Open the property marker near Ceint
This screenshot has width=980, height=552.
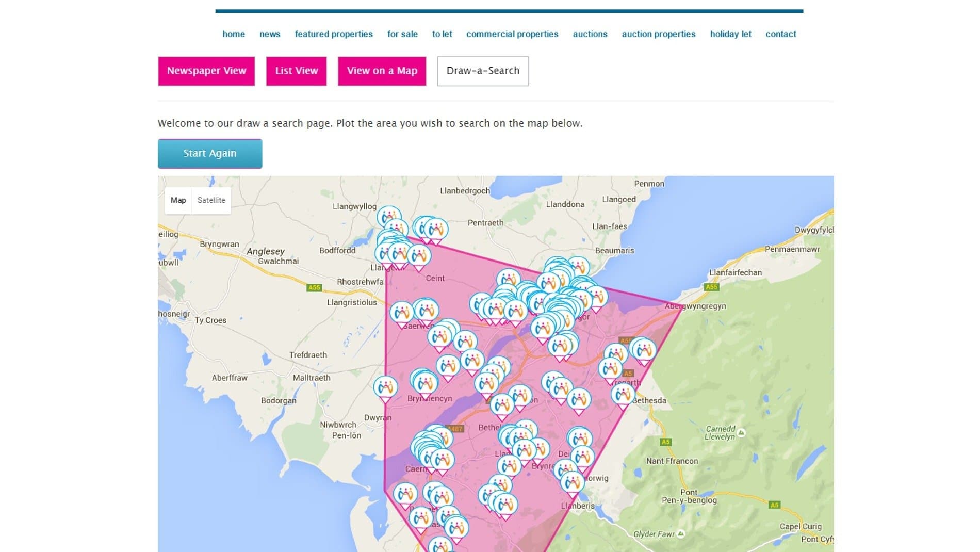tap(419, 257)
